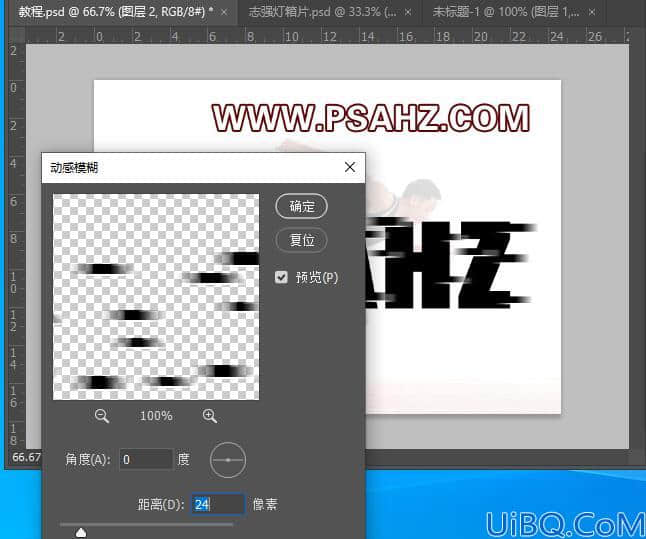646x539 pixels.
Task: Click the angle direction dial
Action: point(228,460)
